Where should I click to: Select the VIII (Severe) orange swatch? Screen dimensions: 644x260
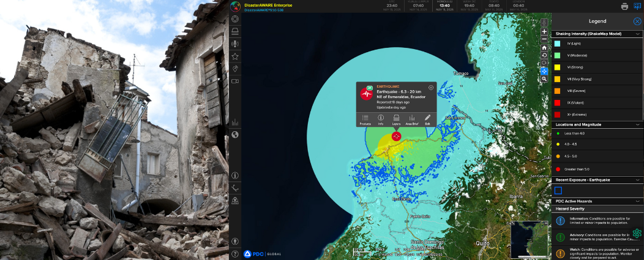pos(558,91)
